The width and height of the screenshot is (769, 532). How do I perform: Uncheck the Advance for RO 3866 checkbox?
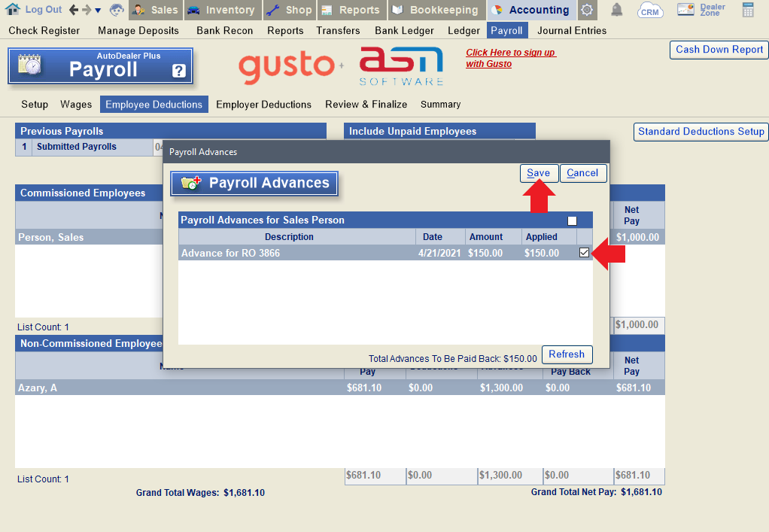coord(584,253)
